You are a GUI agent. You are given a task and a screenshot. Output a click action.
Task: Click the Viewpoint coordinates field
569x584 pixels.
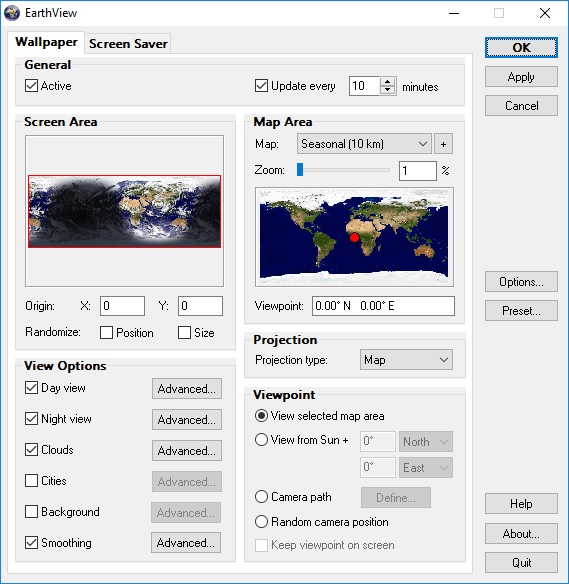tap(383, 306)
